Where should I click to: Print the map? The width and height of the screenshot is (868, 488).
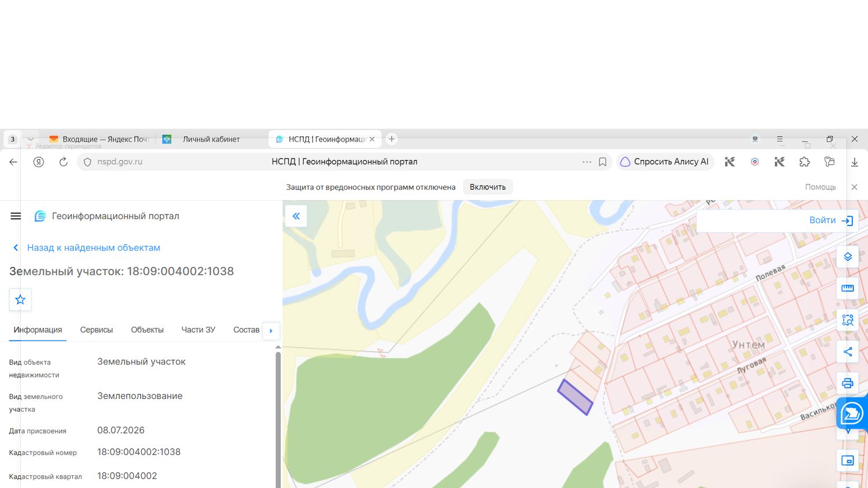[x=847, y=383]
